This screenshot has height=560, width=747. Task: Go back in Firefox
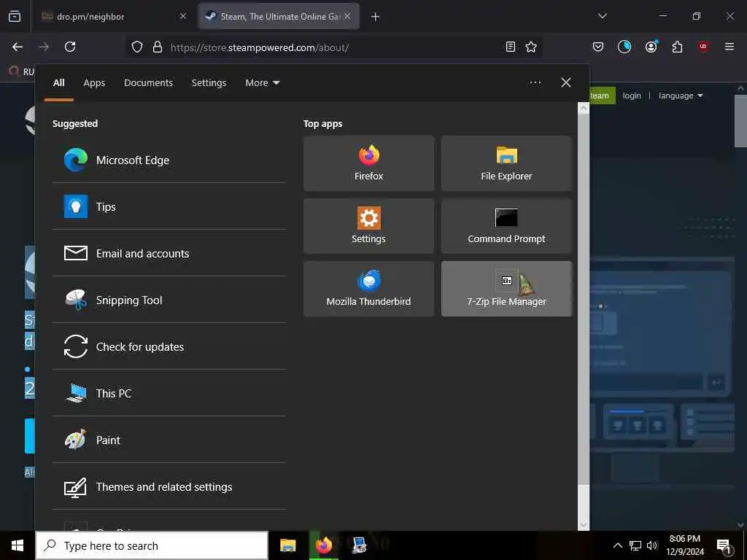click(18, 47)
